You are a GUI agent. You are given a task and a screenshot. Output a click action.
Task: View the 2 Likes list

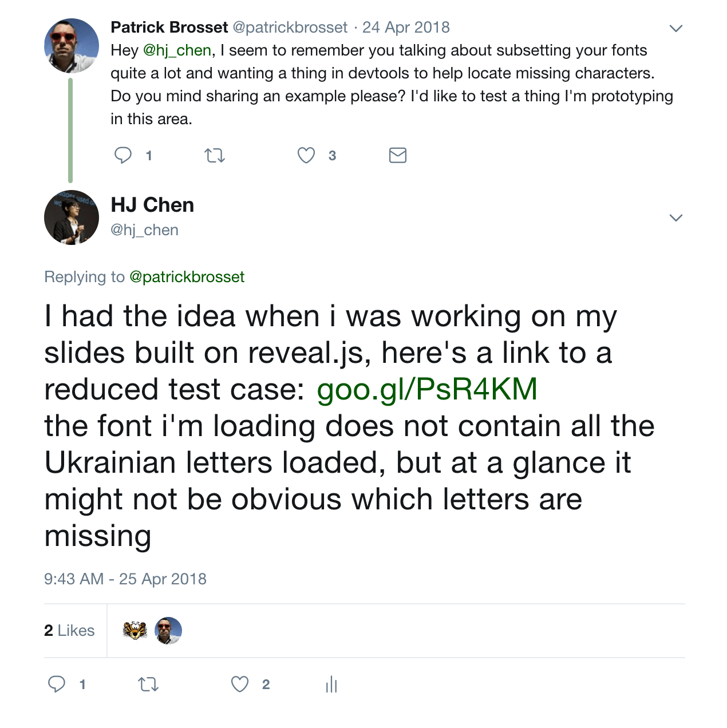click(69, 631)
